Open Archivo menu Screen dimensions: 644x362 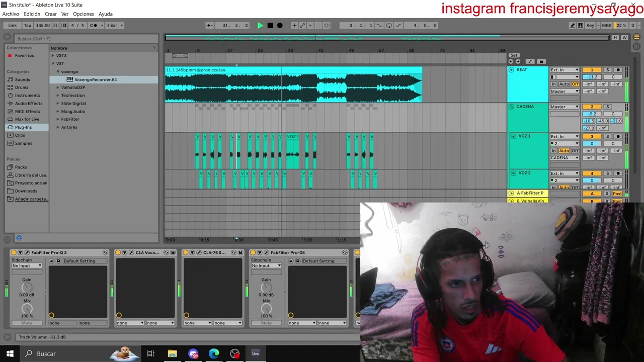coord(11,14)
